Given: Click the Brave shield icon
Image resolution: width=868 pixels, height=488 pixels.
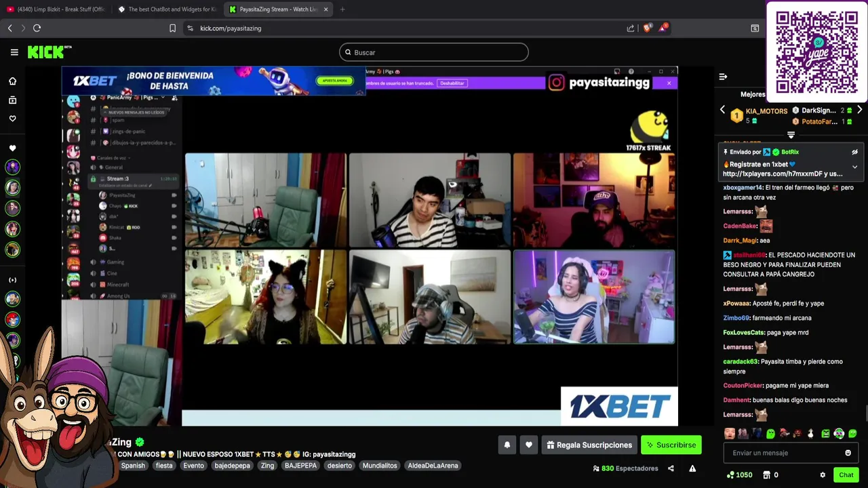Looking at the screenshot, I should click(x=647, y=28).
